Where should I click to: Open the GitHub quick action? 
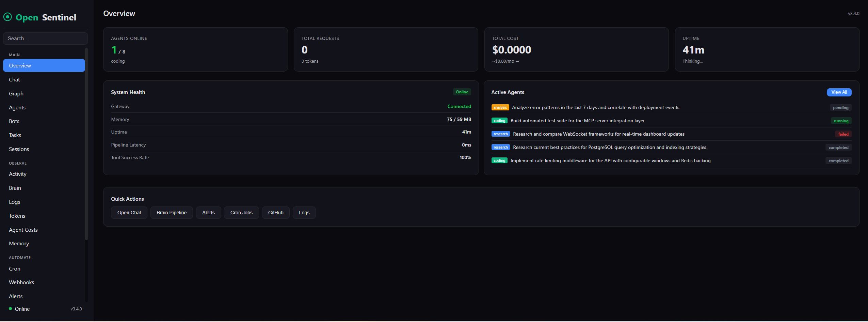275,212
